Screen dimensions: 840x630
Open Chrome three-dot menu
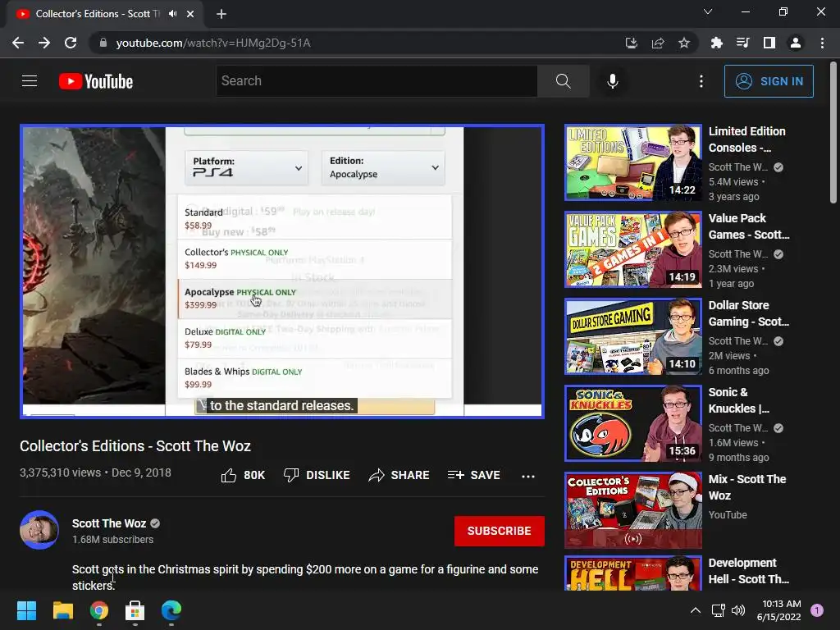tap(822, 43)
